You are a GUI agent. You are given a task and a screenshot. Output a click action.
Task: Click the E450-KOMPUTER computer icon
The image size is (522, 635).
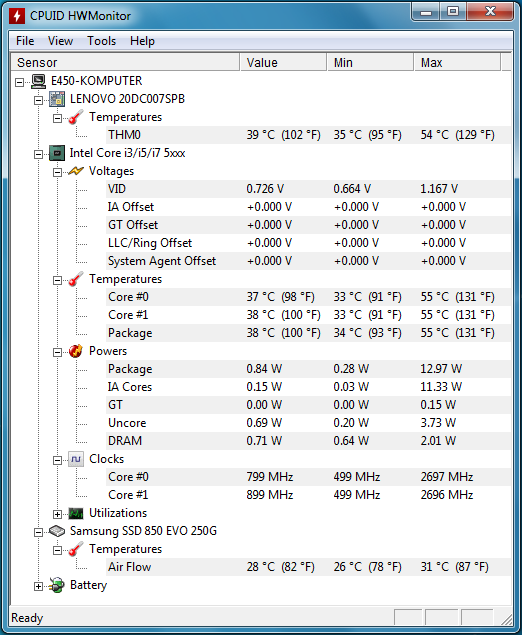pyautogui.click(x=38, y=81)
